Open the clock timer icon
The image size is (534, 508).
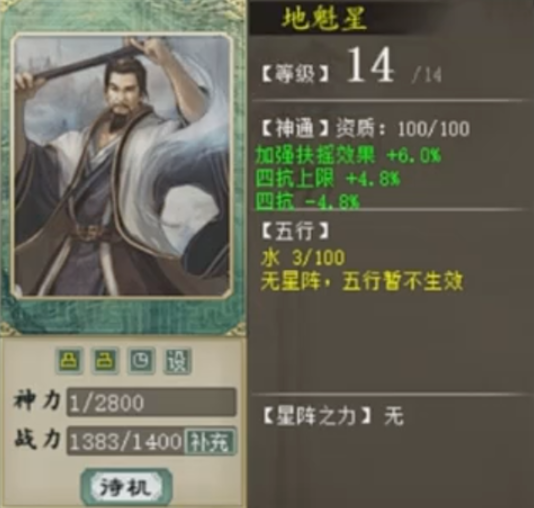coord(141,360)
